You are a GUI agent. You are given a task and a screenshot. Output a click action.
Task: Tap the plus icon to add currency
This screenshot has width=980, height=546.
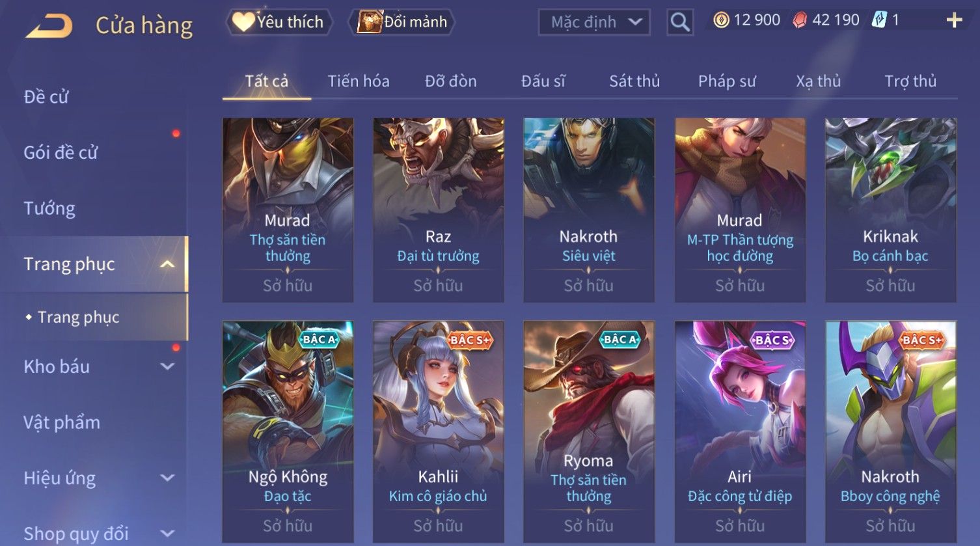(954, 21)
